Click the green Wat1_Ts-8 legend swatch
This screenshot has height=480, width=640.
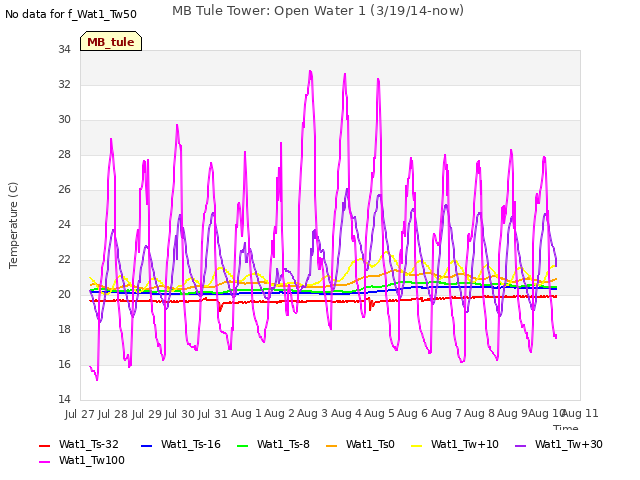click(x=242, y=446)
